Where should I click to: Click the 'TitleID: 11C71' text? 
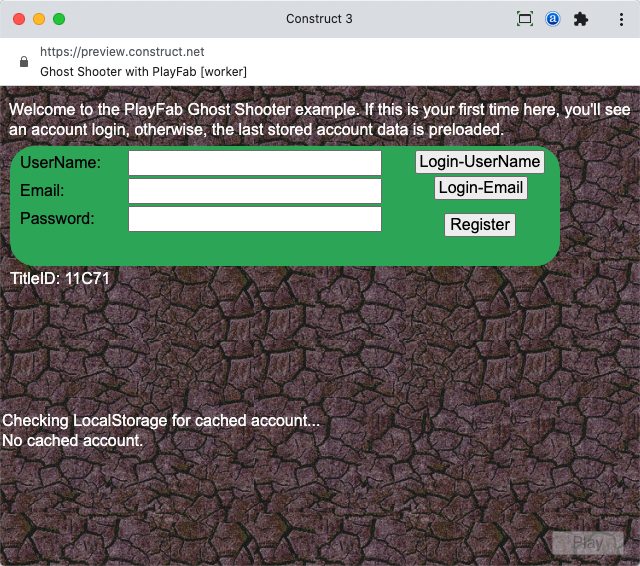(x=60, y=279)
